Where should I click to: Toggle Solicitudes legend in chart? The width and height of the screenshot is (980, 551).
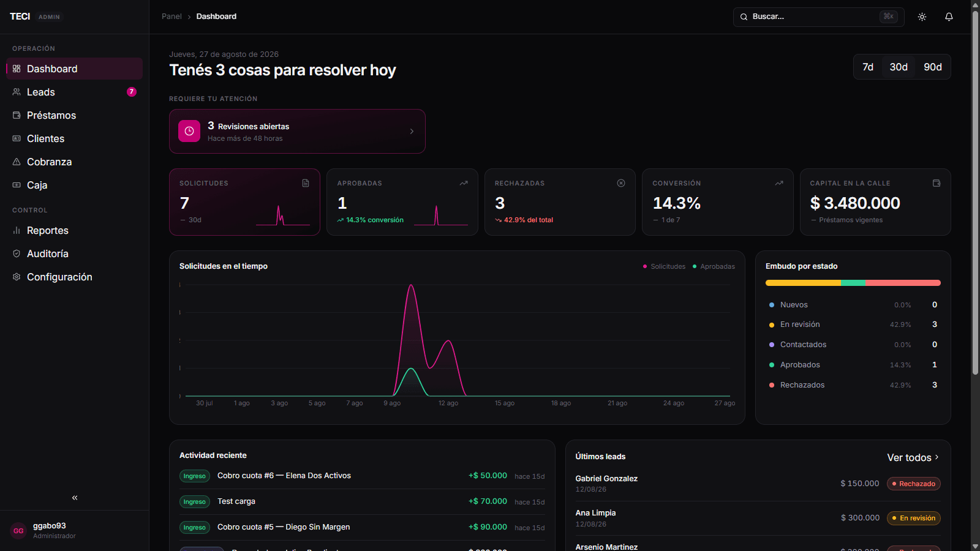(664, 266)
